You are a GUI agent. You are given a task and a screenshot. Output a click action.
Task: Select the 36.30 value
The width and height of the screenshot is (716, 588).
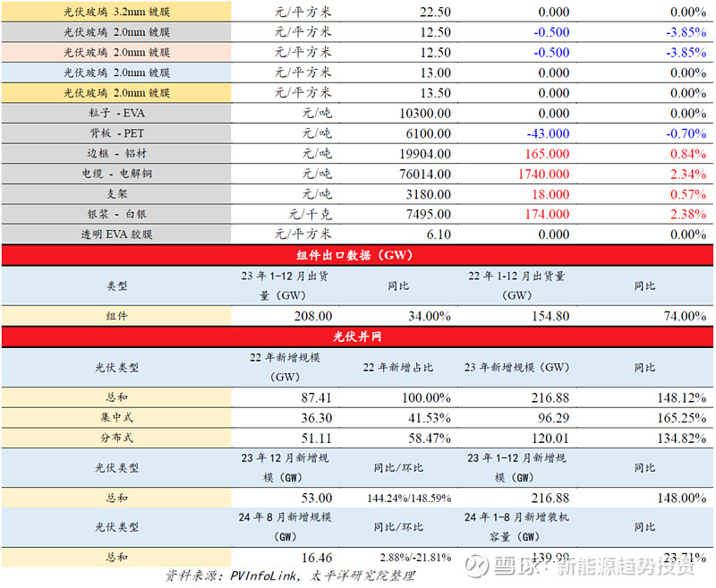point(316,418)
